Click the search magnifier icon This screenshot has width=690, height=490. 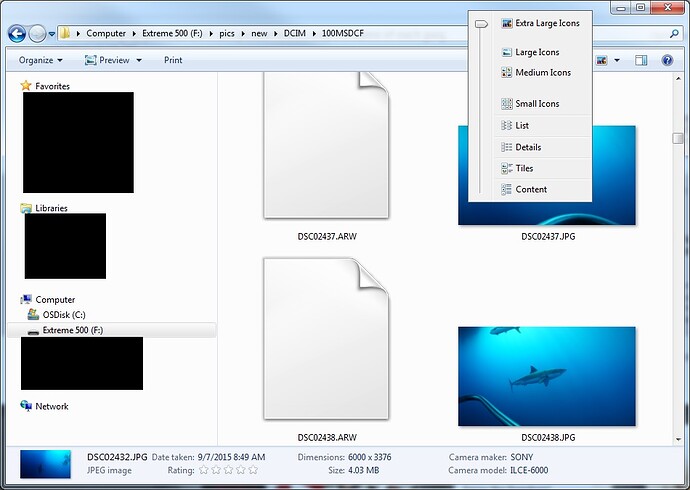[674, 33]
